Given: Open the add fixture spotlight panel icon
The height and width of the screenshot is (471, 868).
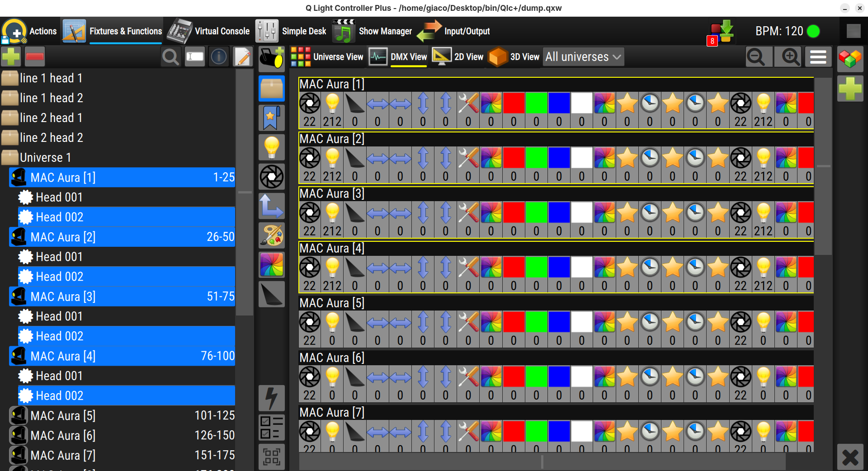Looking at the screenshot, I should click(272, 59).
